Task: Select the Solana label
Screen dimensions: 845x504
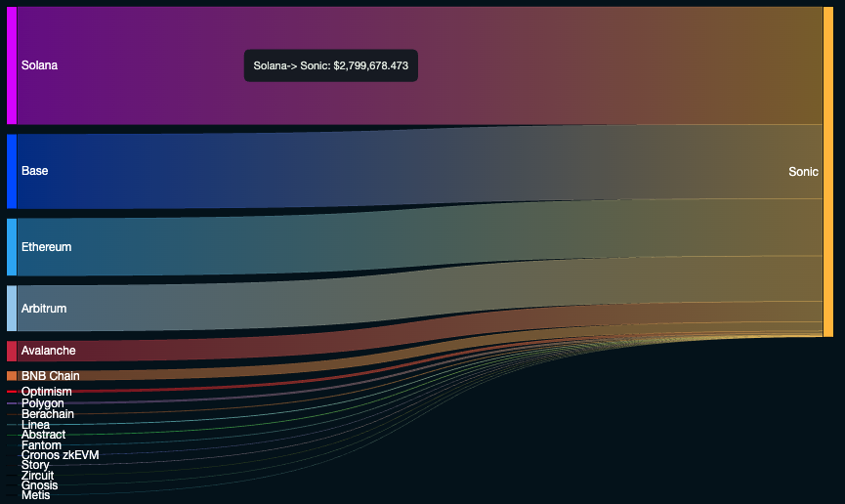Action: point(39,65)
